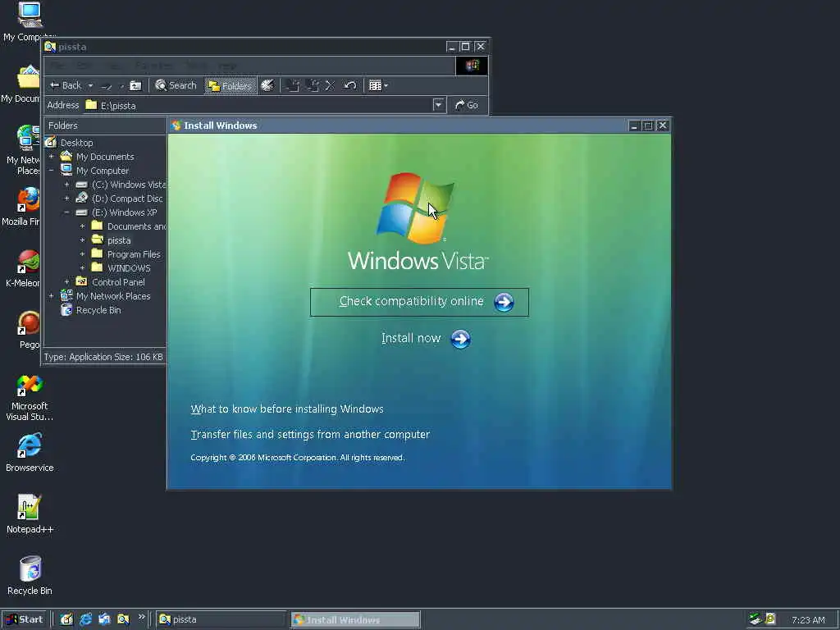Click the Up one level folder icon
Screen dimensions: 840x630
pos(136,85)
